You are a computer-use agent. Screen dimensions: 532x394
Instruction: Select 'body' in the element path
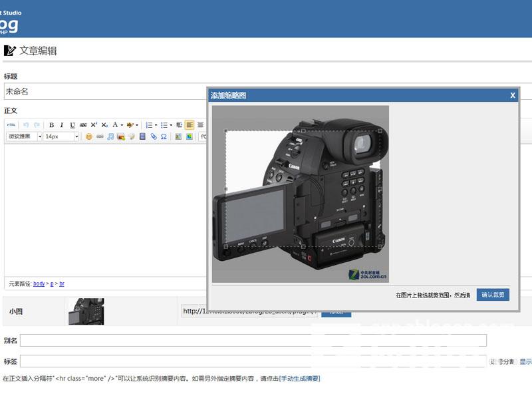tap(39, 284)
